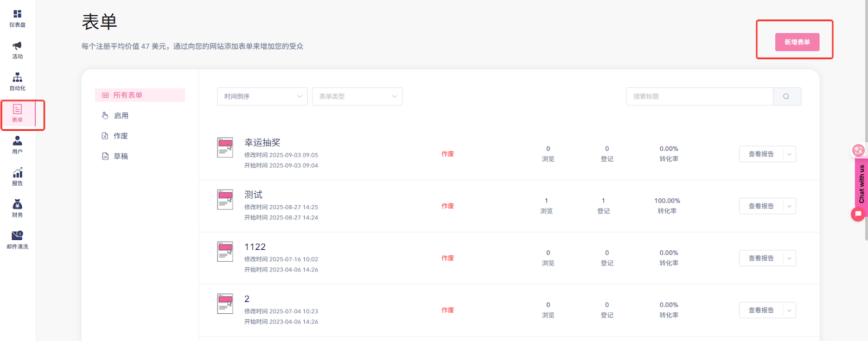Expand arrow beside 测试 查看报告 button

point(789,206)
